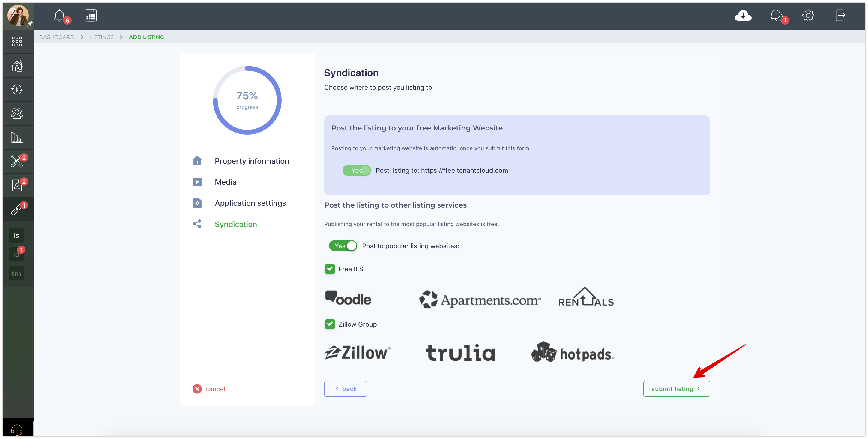The image size is (868, 439).
Task: Click the logout icon
Action: click(840, 16)
